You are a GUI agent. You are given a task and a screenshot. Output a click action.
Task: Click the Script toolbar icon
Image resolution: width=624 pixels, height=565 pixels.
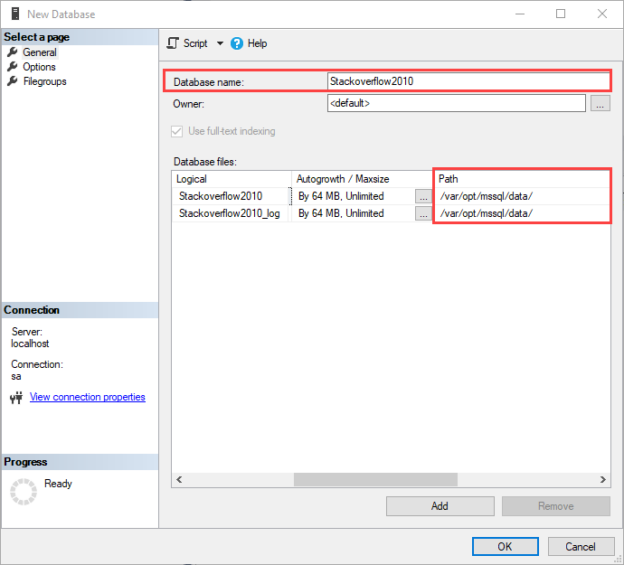(173, 43)
